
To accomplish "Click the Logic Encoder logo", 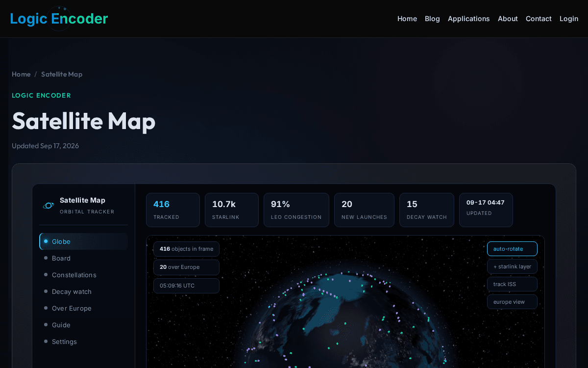I will pos(59,19).
